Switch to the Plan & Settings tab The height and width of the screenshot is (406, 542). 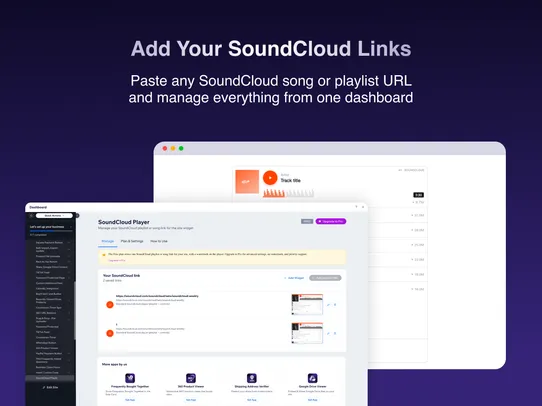tap(132, 241)
